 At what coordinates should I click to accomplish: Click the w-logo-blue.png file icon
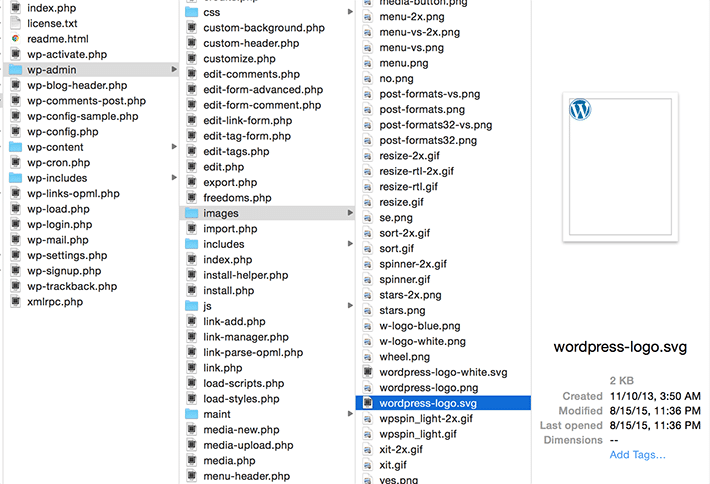[x=368, y=326]
